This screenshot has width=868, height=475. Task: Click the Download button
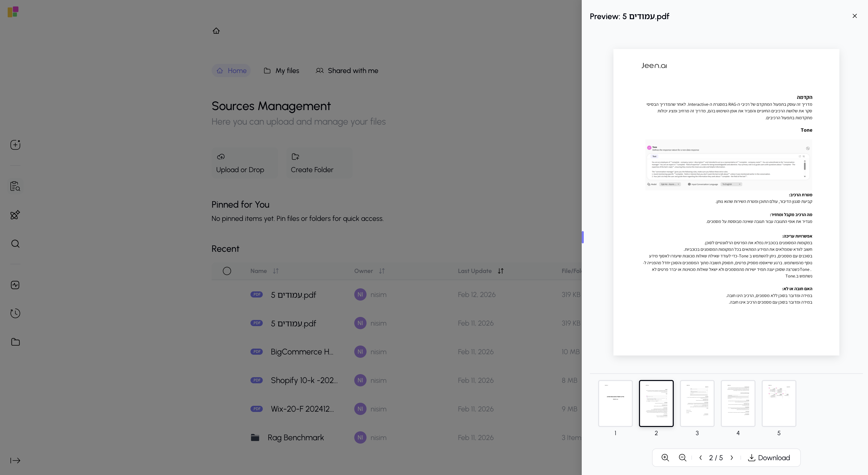point(769,457)
